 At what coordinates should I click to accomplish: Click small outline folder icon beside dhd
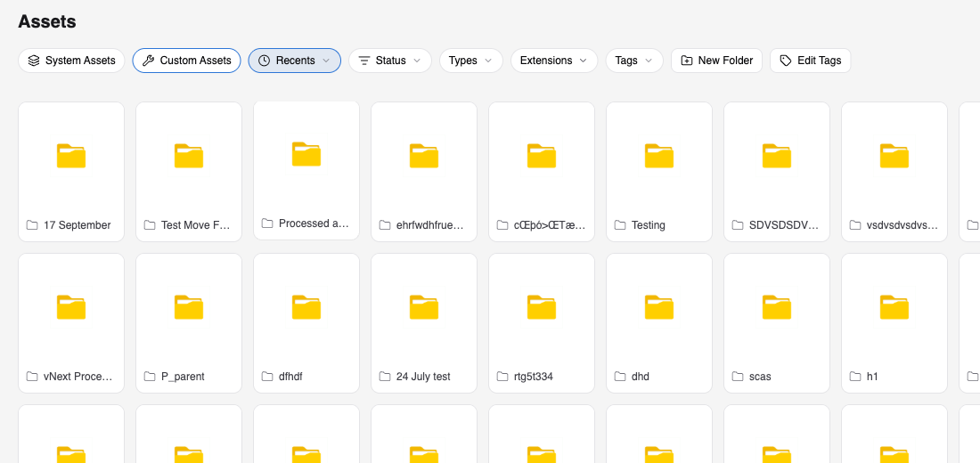tap(620, 376)
